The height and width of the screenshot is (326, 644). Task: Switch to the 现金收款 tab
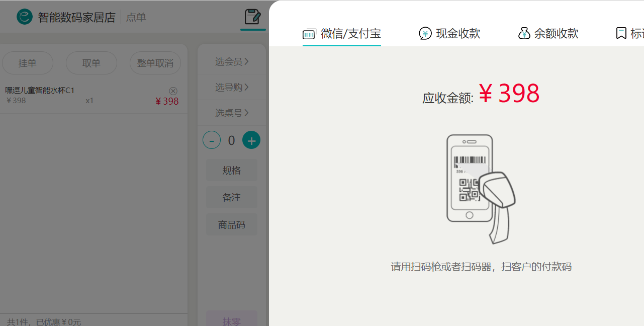click(x=457, y=34)
